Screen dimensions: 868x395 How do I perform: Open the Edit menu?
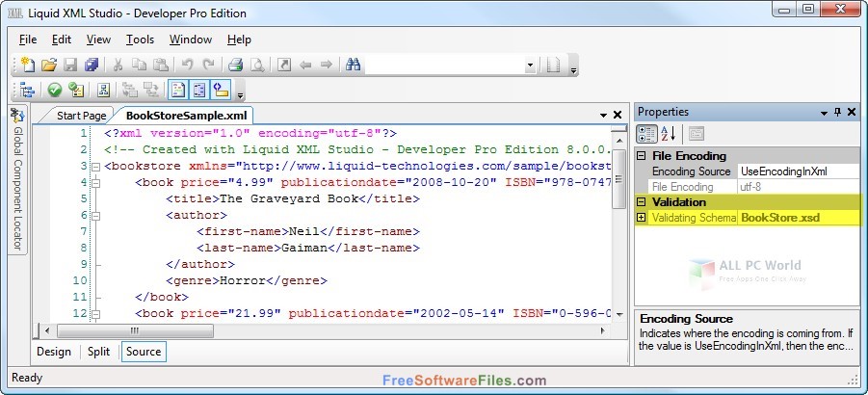[x=62, y=39]
